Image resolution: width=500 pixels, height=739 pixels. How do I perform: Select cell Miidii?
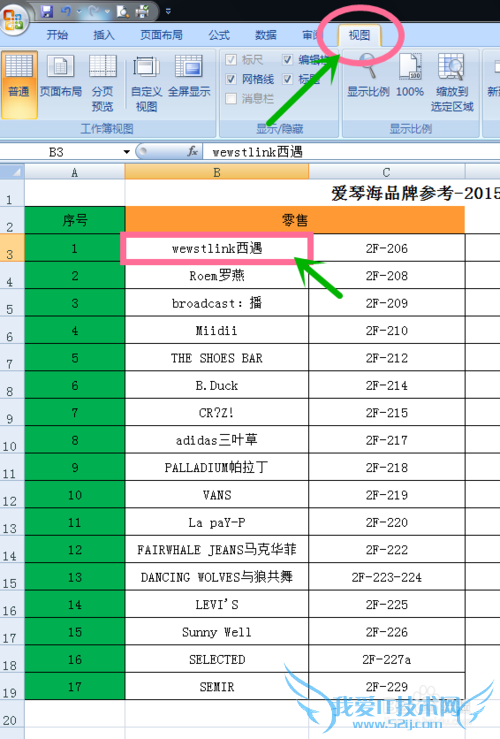click(217, 330)
